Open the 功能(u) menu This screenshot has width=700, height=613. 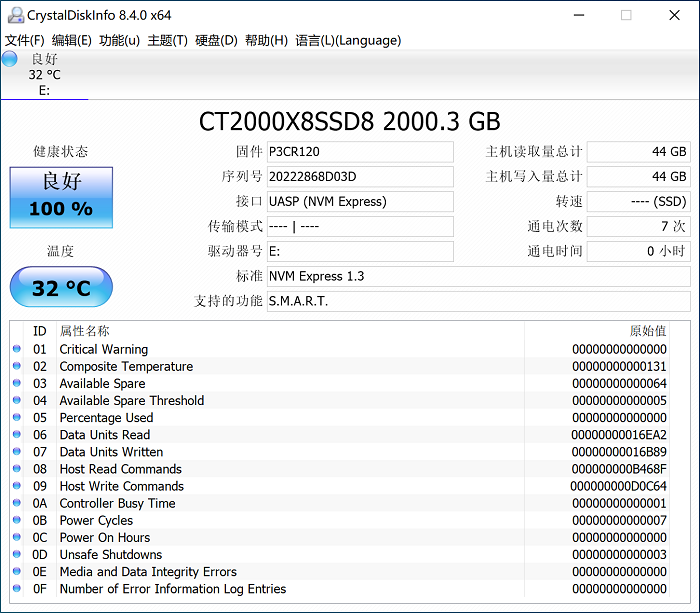[119, 40]
